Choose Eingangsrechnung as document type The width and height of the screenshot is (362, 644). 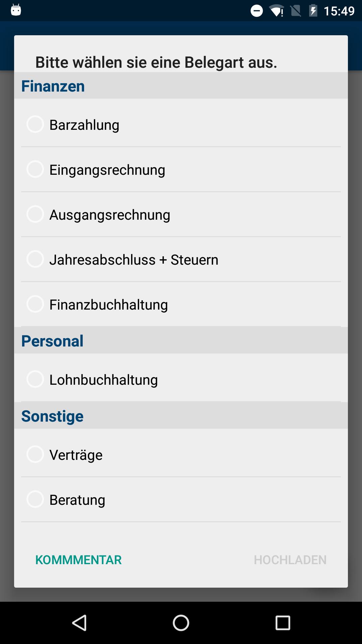click(35, 169)
